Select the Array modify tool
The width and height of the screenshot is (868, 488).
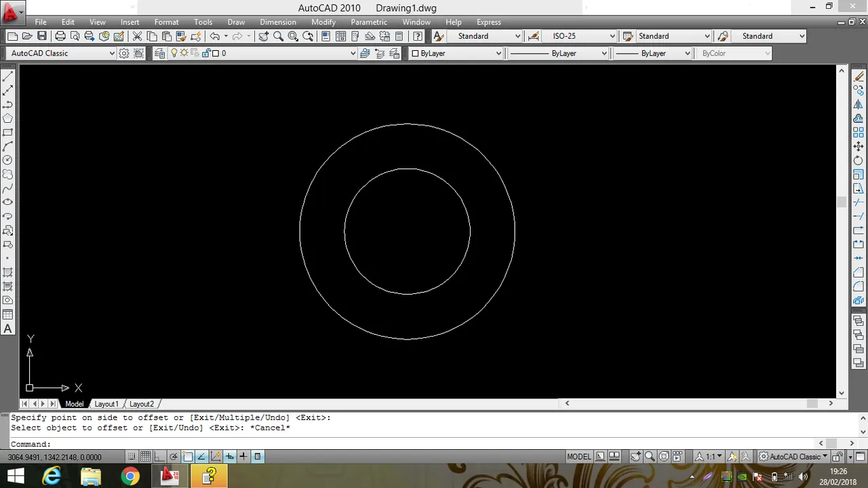click(x=859, y=132)
